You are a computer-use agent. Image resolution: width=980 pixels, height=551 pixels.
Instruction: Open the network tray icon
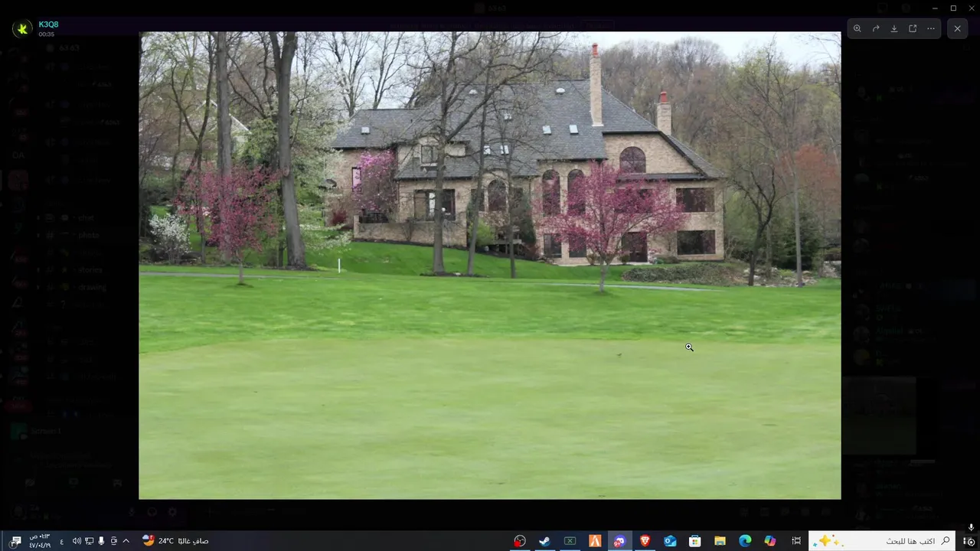tap(89, 541)
